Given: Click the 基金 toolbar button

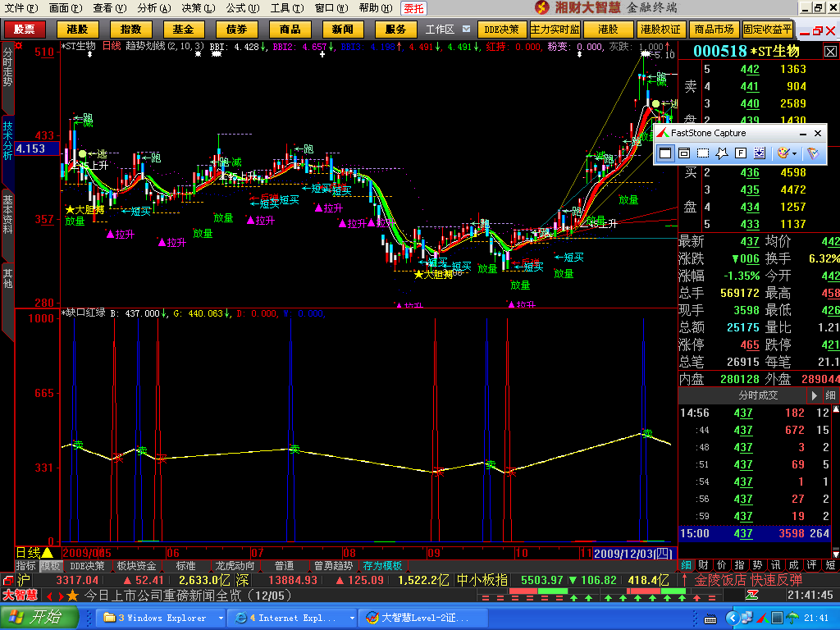Looking at the screenshot, I should coord(183,30).
